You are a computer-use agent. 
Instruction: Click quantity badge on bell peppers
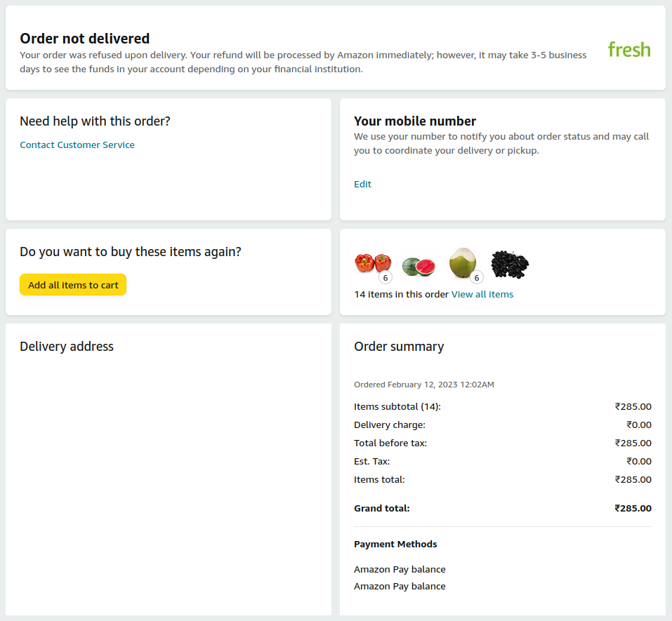coord(385,278)
